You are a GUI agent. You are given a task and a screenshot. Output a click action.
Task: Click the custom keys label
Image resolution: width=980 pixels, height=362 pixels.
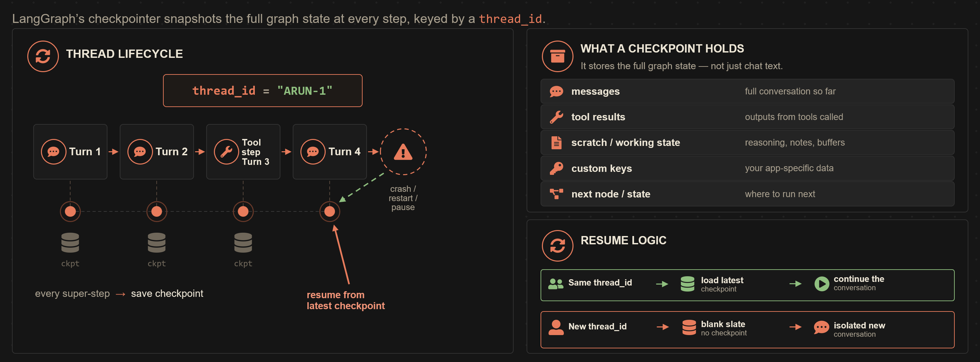[x=601, y=169]
